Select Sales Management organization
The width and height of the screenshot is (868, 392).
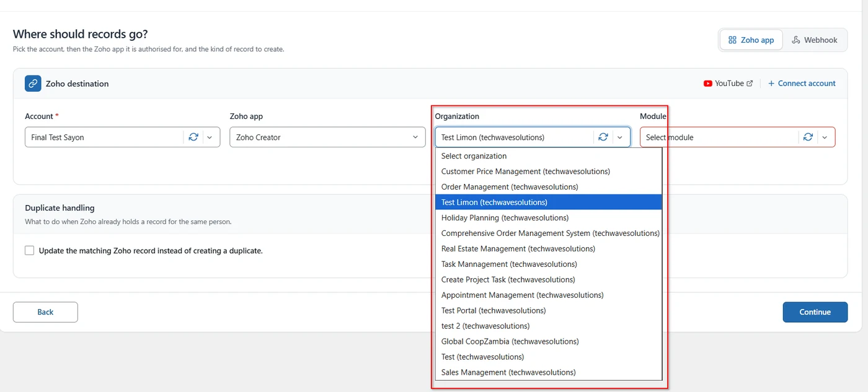(x=549, y=373)
